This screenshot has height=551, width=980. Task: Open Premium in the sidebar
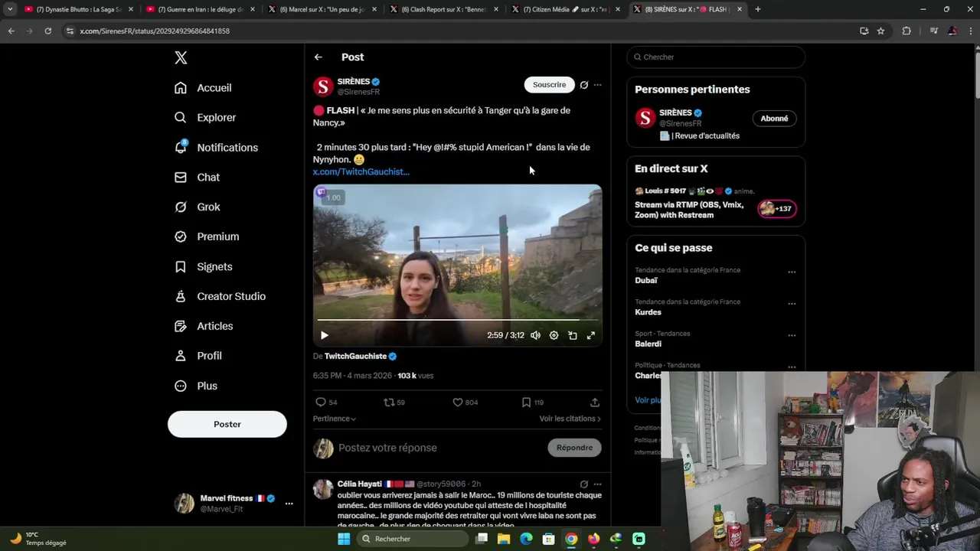[207, 236]
